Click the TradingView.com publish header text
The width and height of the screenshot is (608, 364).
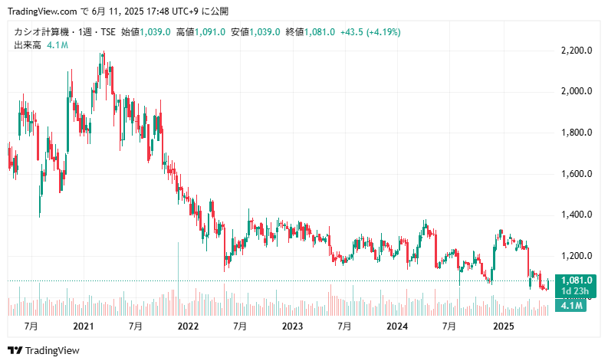[x=118, y=11]
